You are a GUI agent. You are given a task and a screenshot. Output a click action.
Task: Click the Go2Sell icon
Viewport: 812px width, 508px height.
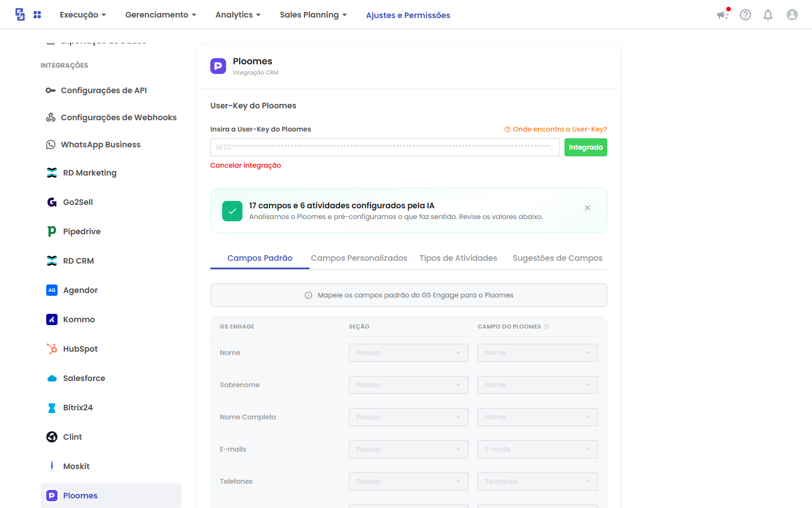52,202
